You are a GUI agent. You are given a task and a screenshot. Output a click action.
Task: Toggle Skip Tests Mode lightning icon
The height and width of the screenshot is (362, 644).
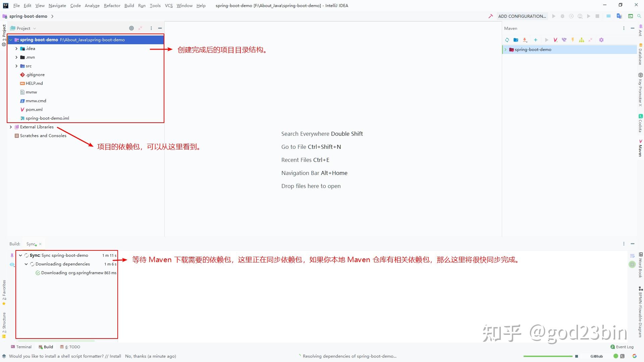pos(573,40)
